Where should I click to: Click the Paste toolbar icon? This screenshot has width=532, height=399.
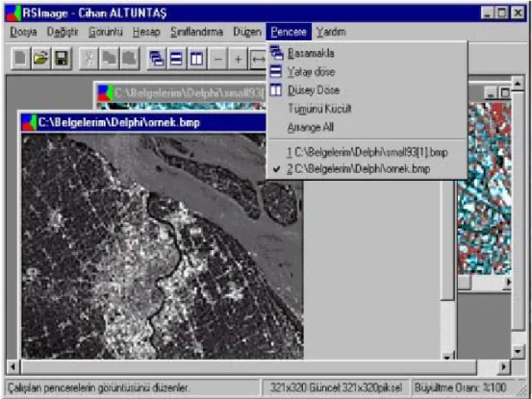pos(129,59)
